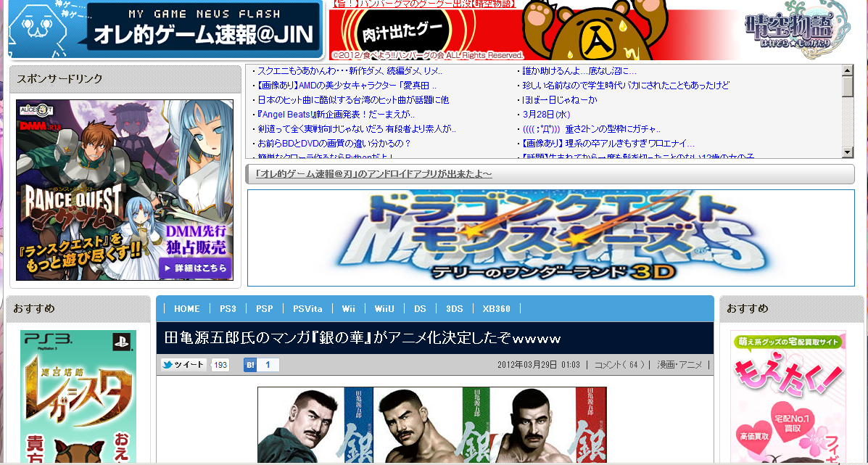Click the PS3 迷宮塔路レガシスタ ad in left sidebar
Viewport: 868px width, 465px height.
[78, 396]
